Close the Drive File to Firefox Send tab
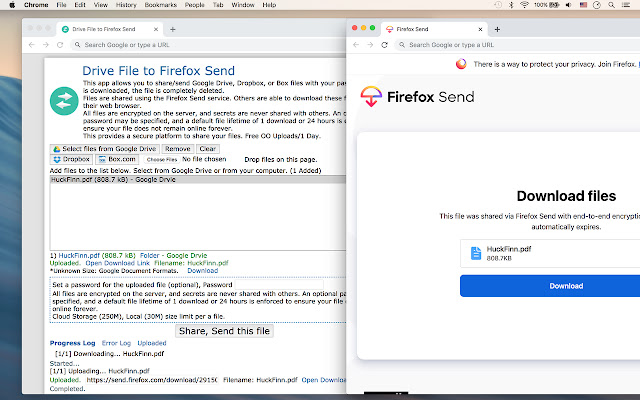Image resolution: width=640 pixels, height=400 pixels. pos(156,29)
